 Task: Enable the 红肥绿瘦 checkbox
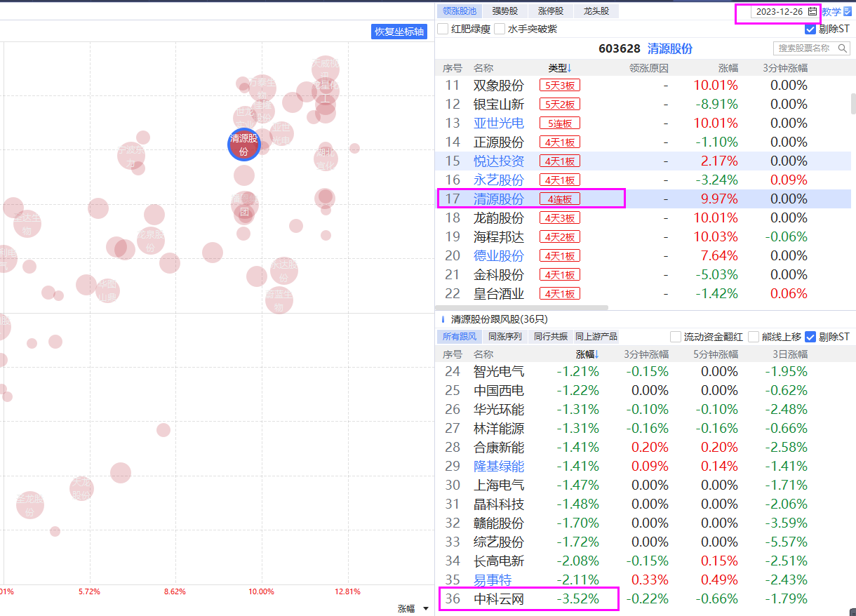pos(443,29)
